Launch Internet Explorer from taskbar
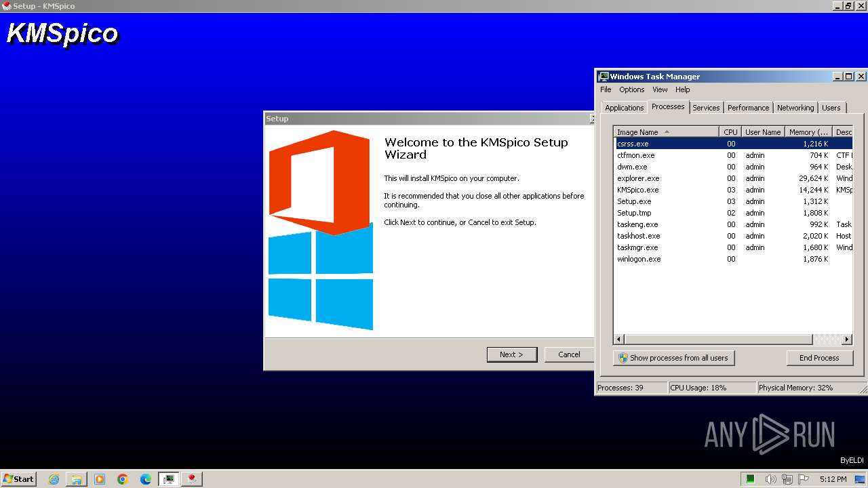This screenshot has width=868, height=488. (54, 479)
